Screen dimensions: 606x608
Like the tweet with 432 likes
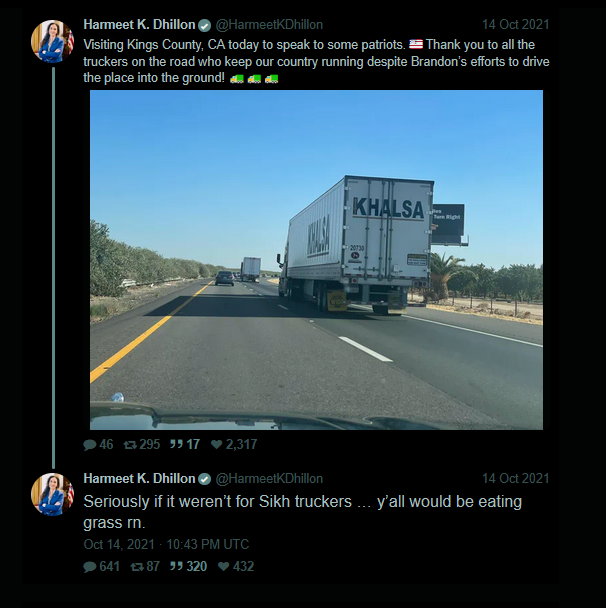pyautogui.click(x=221, y=566)
